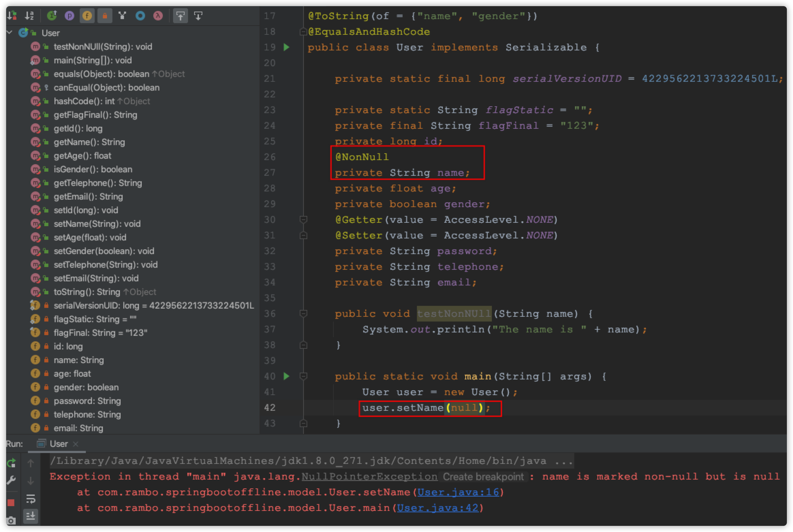Select getEmail(): String in Structure tree
This screenshot has width=793, height=532.
88,196
